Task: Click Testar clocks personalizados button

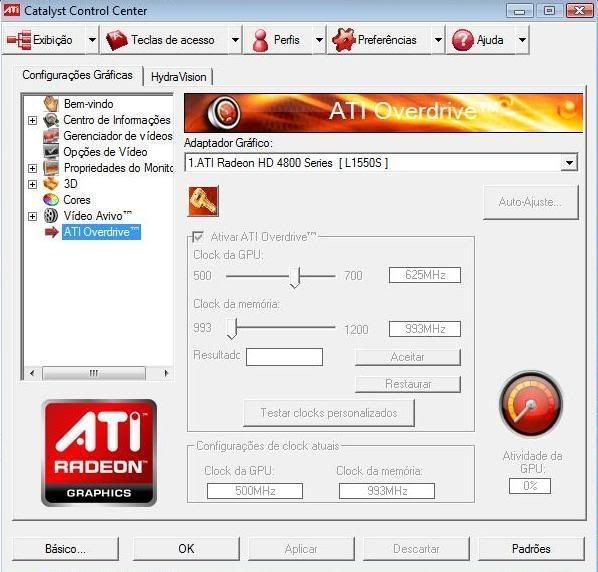Action: click(329, 413)
